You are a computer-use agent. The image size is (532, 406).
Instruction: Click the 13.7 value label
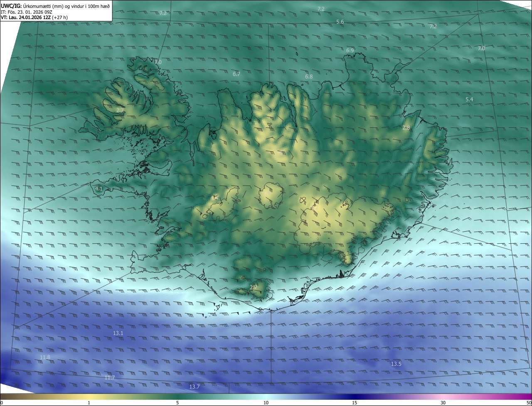click(195, 386)
